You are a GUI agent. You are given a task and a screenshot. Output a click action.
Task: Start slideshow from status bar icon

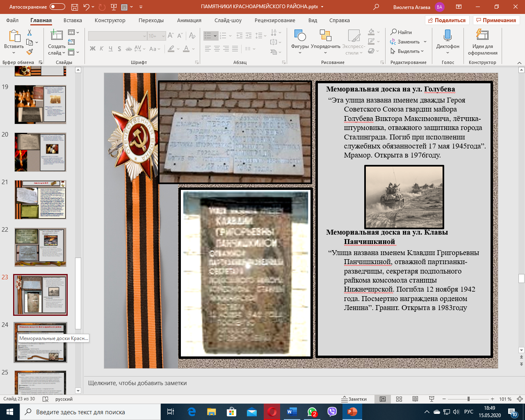click(431, 399)
